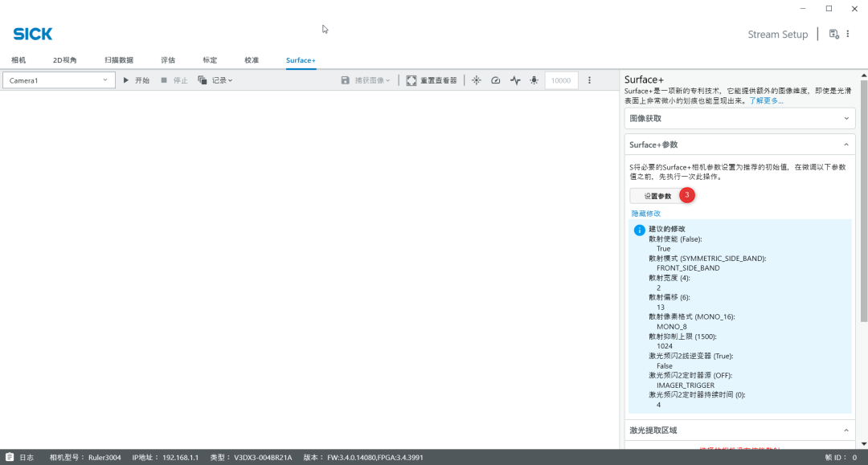Open the Camera1 selection dropdown

(59, 80)
